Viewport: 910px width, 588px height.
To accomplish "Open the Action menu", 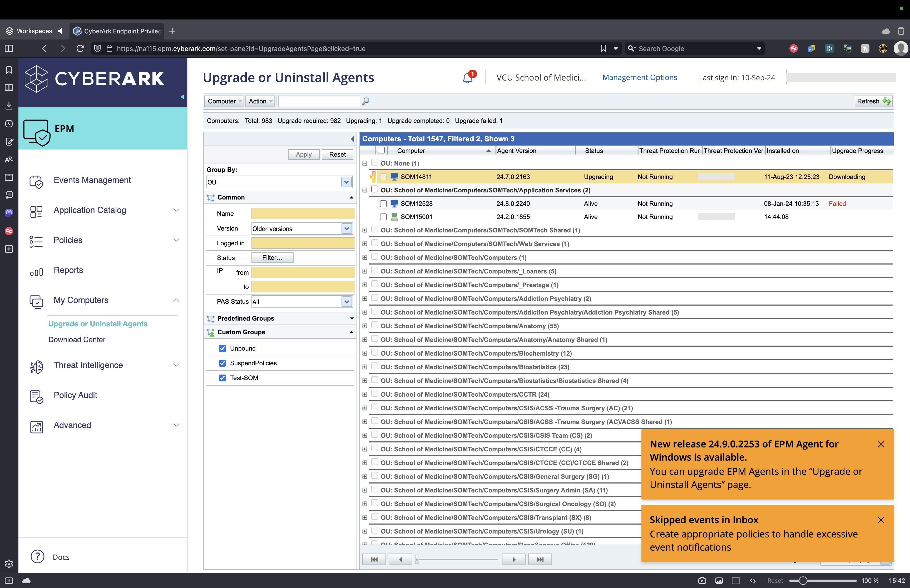I will pos(260,101).
